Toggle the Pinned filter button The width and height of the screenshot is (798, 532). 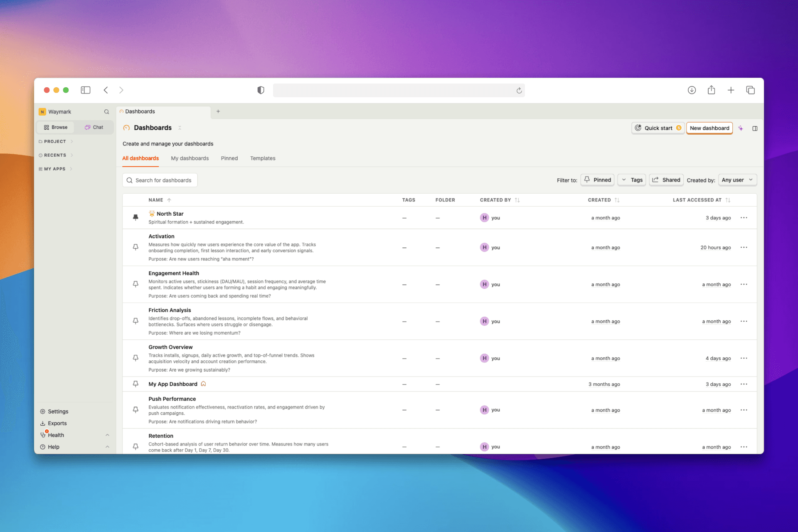coord(597,180)
